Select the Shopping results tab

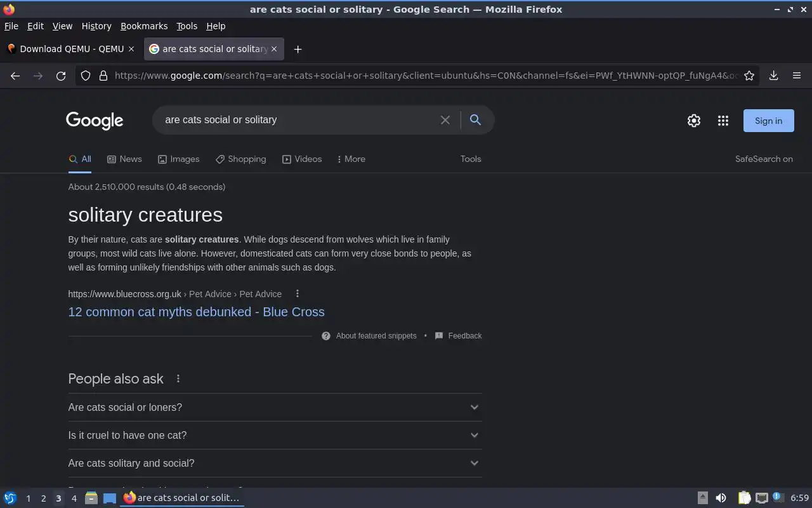tap(240, 159)
